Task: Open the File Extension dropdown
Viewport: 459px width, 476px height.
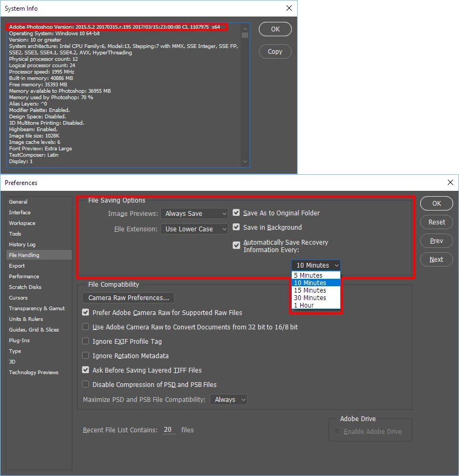Action: pyautogui.click(x=194, y=229)
